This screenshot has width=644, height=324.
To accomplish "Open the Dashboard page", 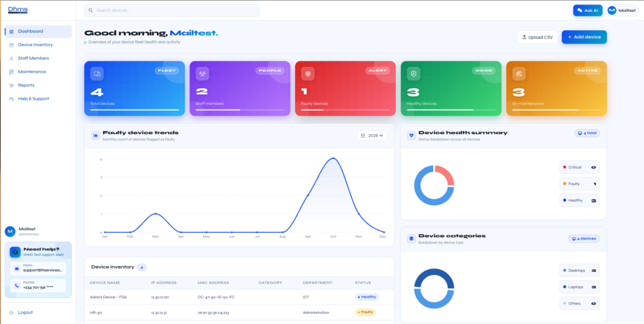I will point(38,31).
